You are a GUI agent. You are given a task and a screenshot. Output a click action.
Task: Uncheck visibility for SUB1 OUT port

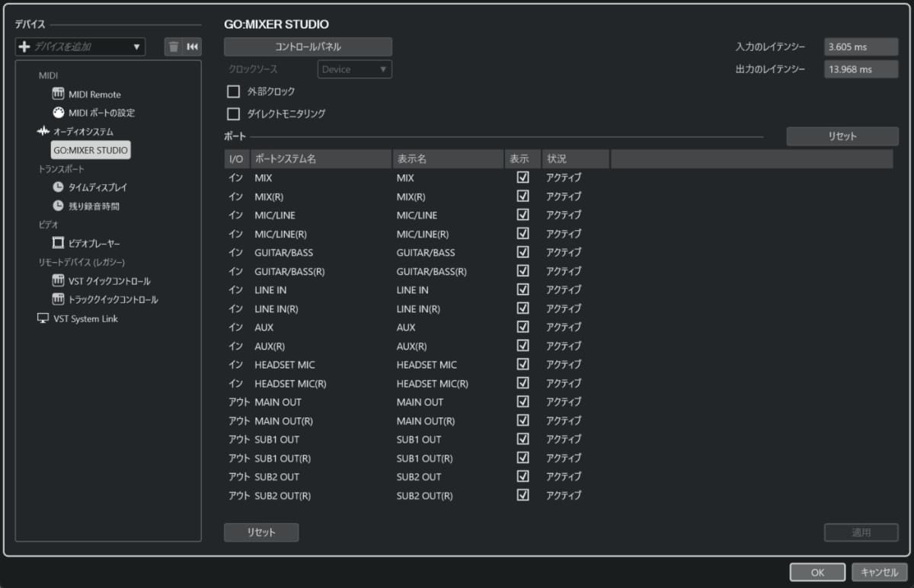523,439
